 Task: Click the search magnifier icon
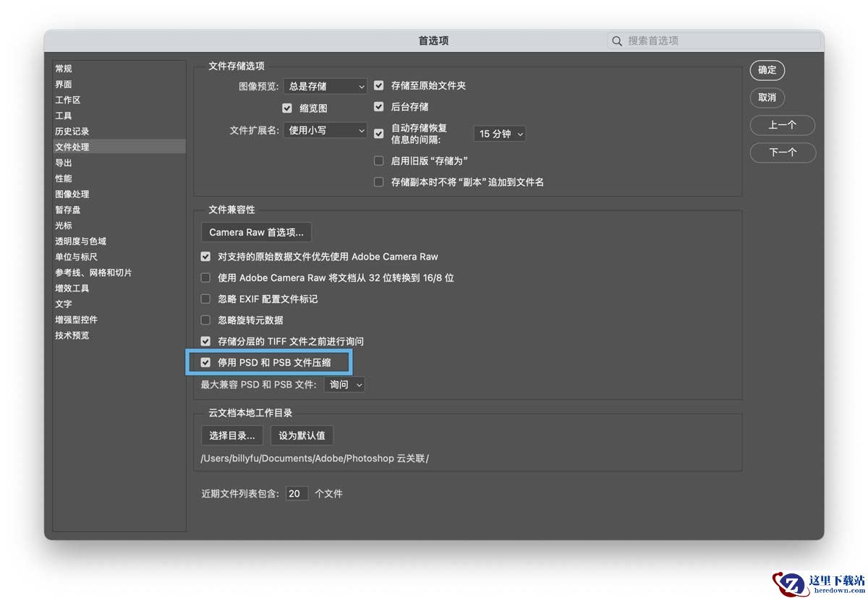click(617, 41)
